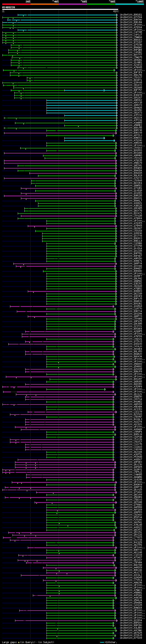Select hit label UniRef100_B9F3F9

pos(131,72)
